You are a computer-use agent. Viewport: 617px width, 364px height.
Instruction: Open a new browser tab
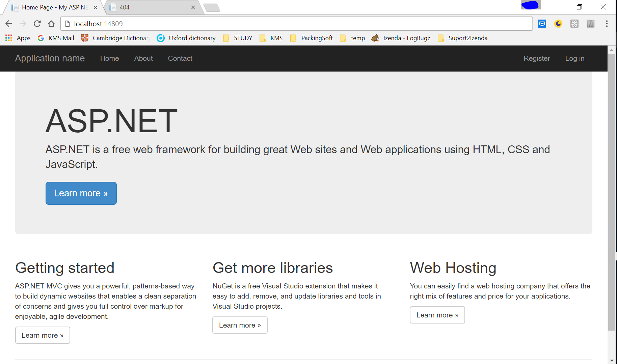point(212,7)
